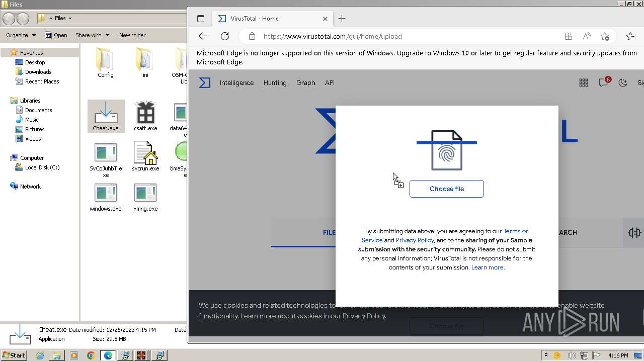Click Open button in Explorer toolbar

click(x=56, y=35)
